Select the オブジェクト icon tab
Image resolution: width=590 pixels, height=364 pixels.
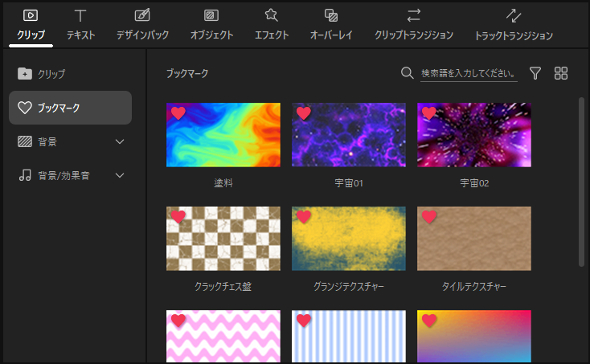211,24
